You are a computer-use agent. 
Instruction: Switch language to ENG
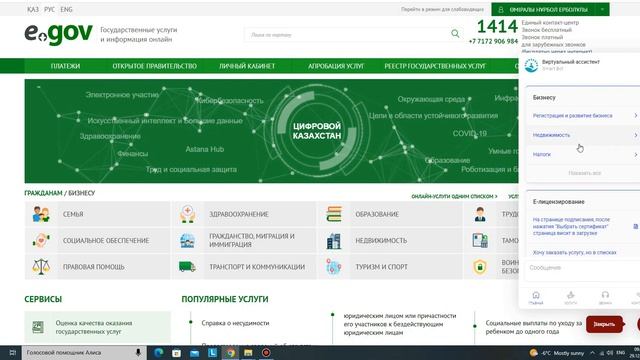click(x=66, y=9)
